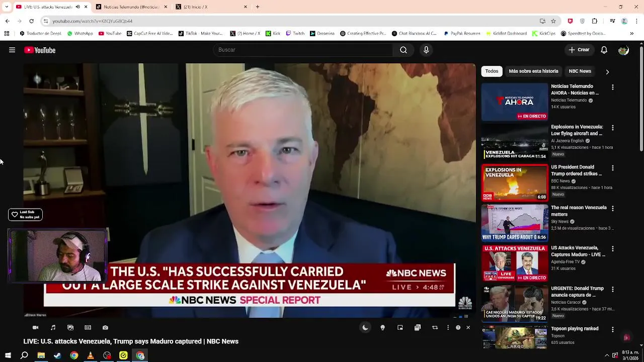Viewport: 644px width, 362px height.
Task: Open VLC from the taskbar
Action: point(91,355)
